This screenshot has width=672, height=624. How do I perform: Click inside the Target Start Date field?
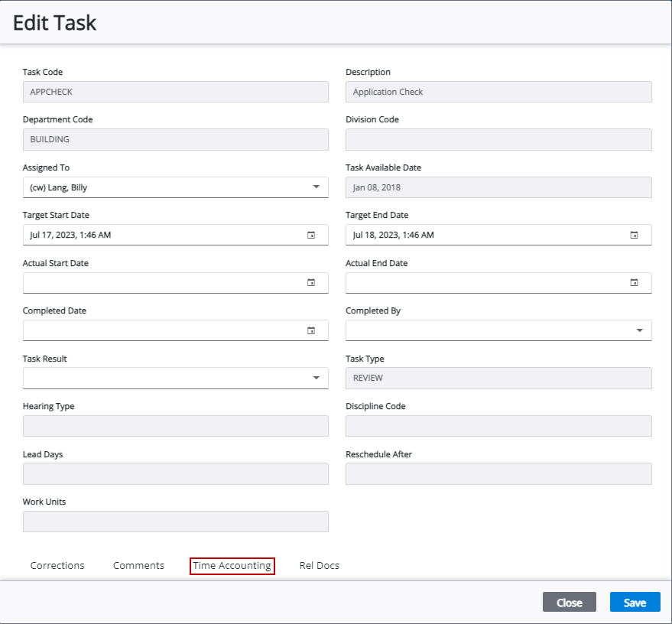point(153,235)
